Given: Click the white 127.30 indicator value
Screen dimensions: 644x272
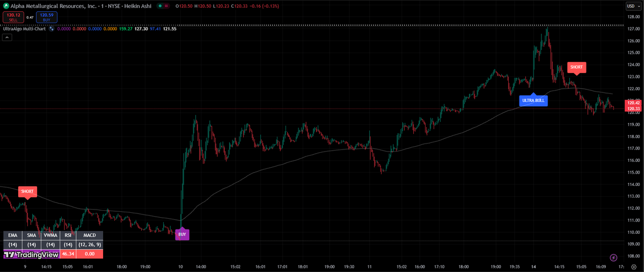Looking at the screenshot, I should [x=142, y=29].
